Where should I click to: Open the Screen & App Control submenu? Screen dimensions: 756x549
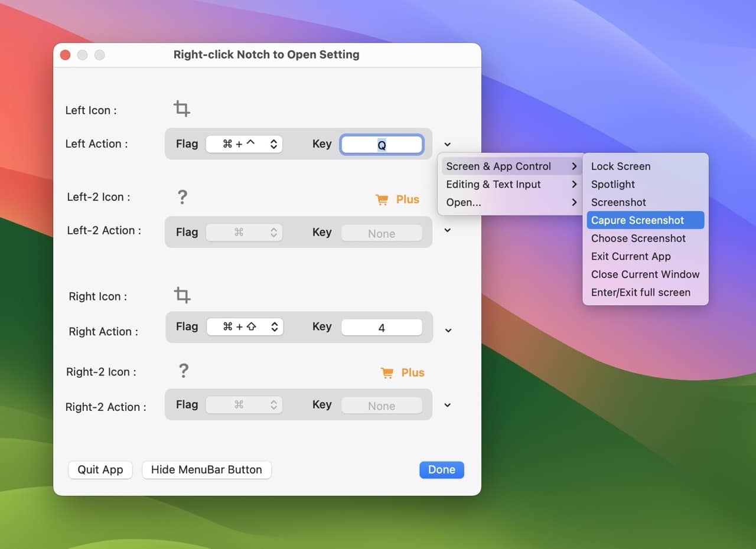[511, 166]
